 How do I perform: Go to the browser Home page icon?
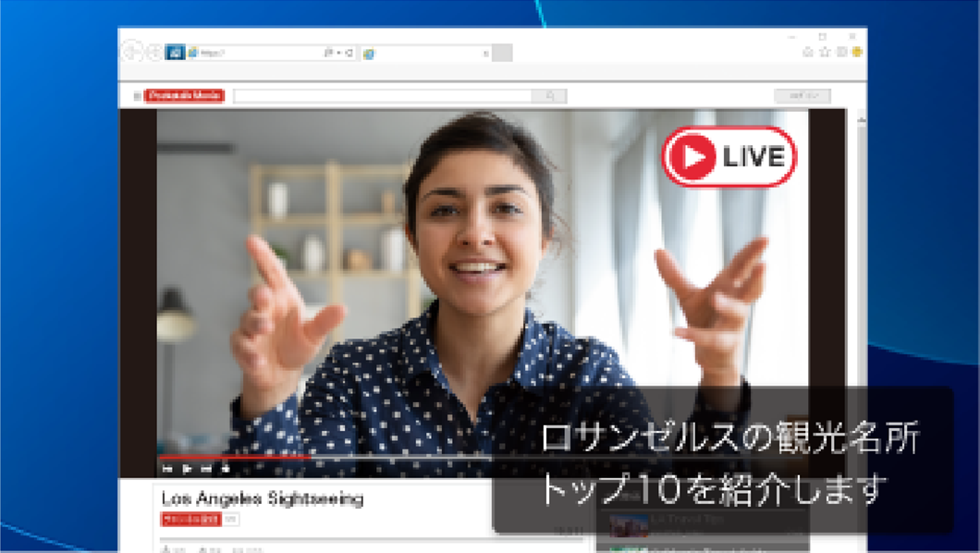807,52
